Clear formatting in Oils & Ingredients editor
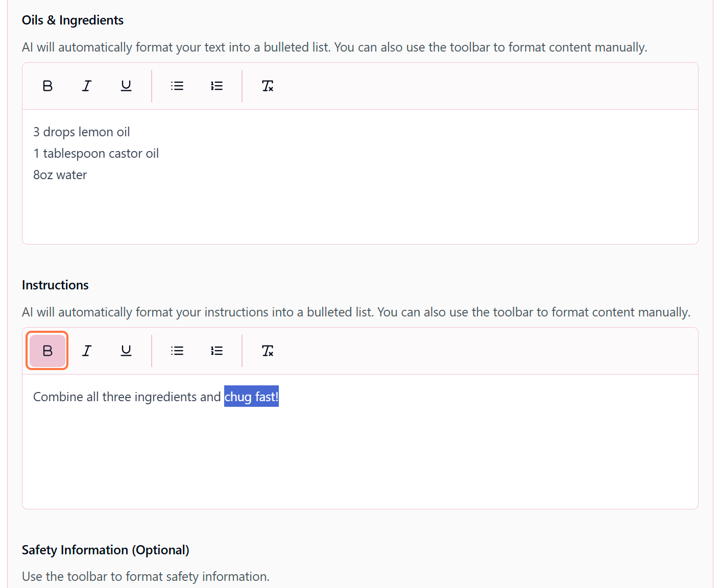The height and width of the screenshot is (588, 720). (268, 86)
